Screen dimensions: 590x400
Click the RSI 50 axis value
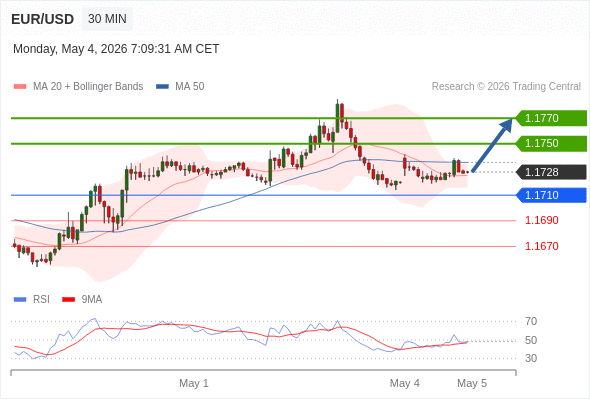coord(531,340)
